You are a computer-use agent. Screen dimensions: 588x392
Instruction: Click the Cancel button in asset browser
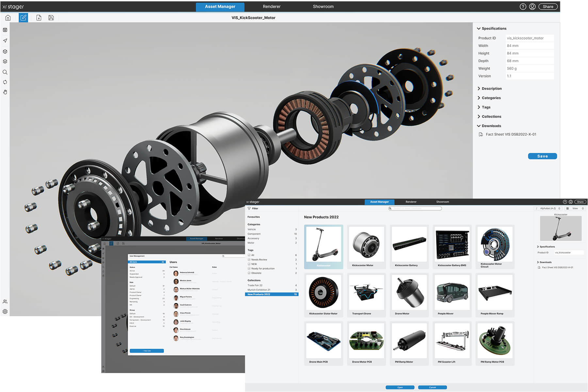tap(433, 387)
